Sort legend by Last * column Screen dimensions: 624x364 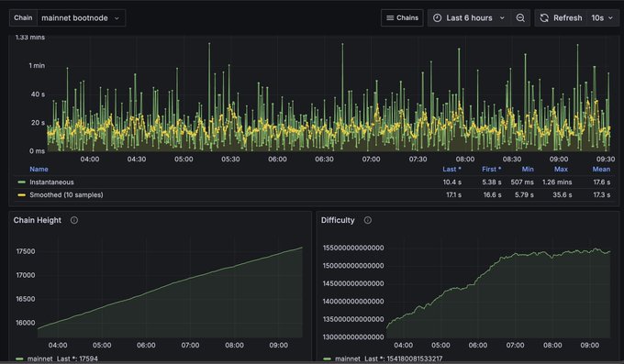click(451, 169)
